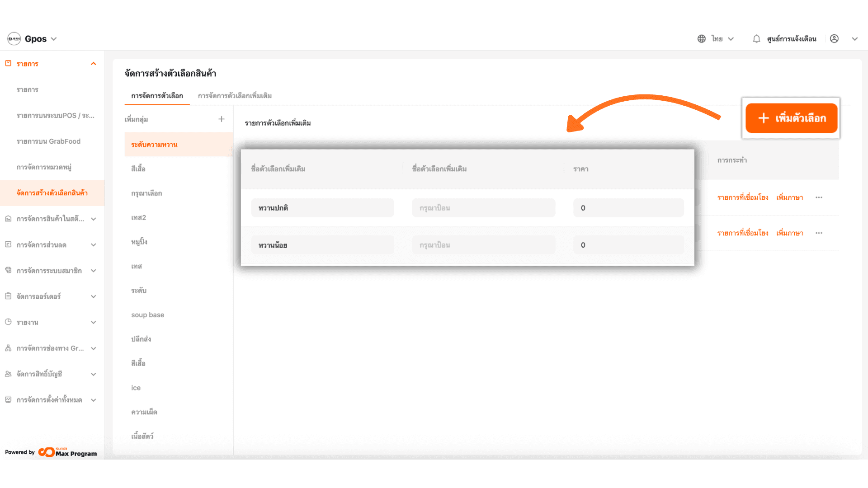Click the Gpos store logo icon

(x=14, y=39)
